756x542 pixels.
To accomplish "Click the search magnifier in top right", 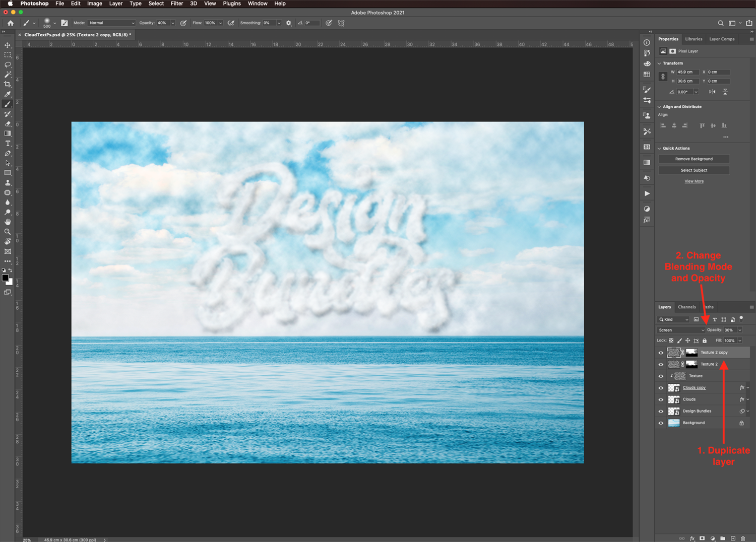I will 721,23.
